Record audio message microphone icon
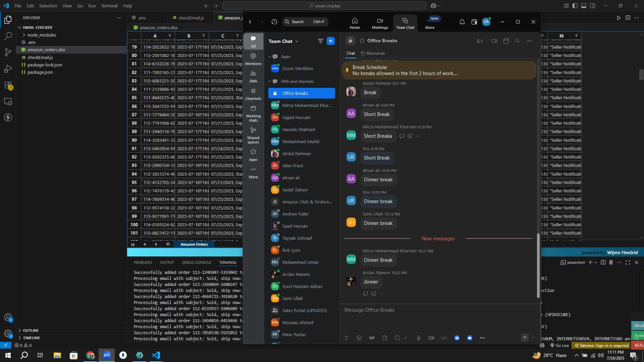 click(418, 338)
